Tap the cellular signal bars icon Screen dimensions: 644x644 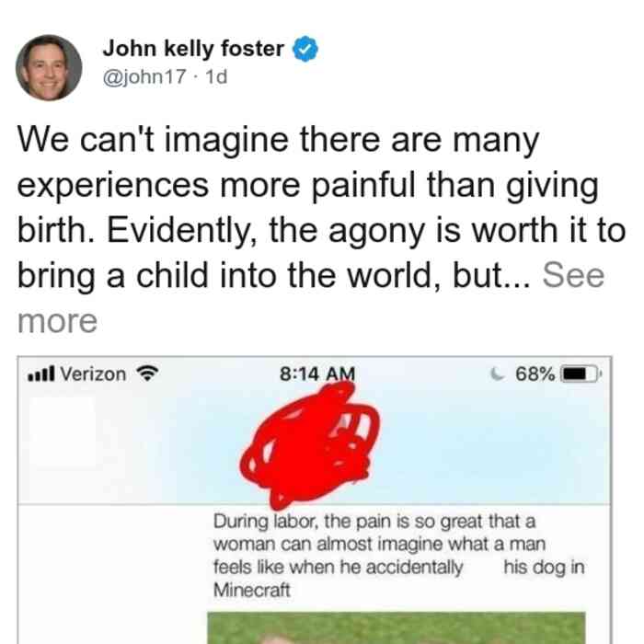pos(40,374)
